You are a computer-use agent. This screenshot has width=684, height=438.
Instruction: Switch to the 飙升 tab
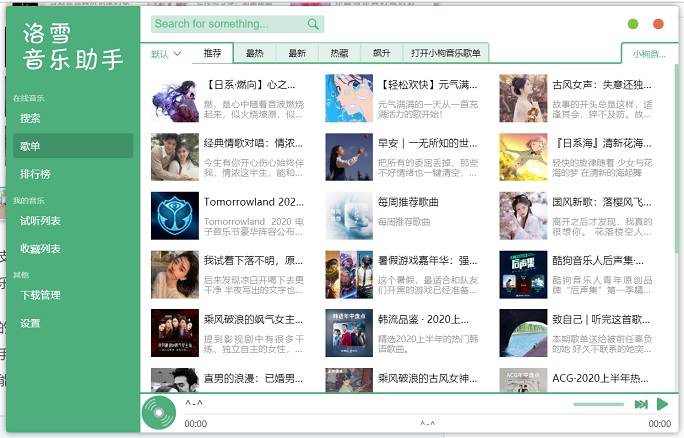tap(382, 53)
